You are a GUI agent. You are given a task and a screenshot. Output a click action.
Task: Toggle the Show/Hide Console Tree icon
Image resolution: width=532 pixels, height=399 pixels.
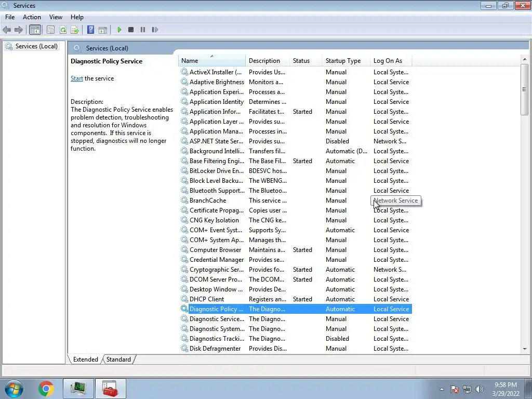click(x=35, y=30)
